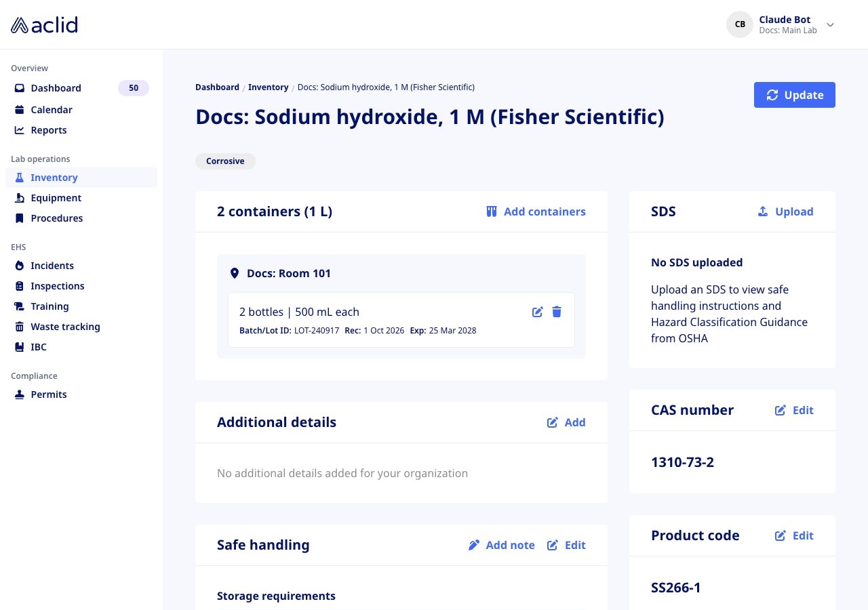Open Waste tracking in sidebar
This screenshot has width=868, height=610.
pos(81,327)
